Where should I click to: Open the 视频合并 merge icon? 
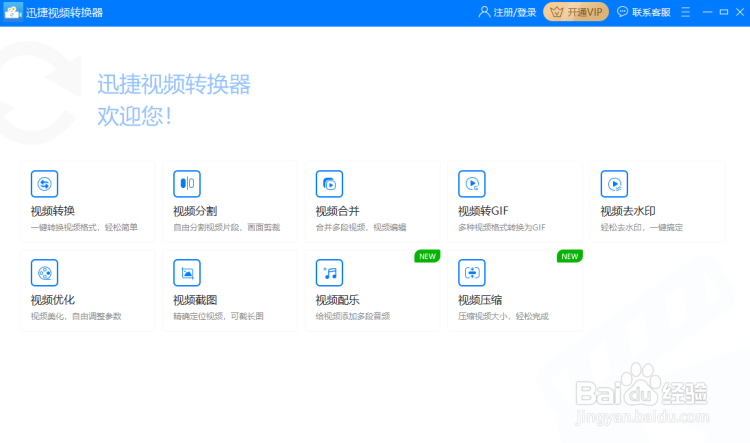pos(330,184)
